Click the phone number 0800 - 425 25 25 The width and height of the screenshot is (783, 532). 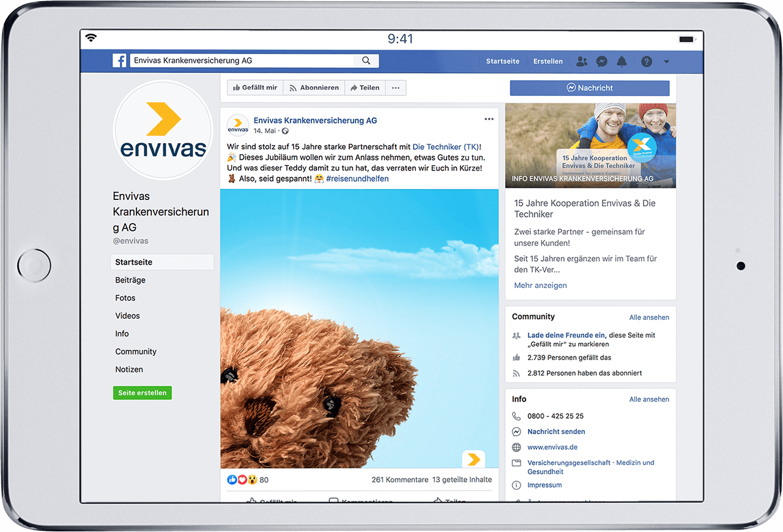click(555, 416)
